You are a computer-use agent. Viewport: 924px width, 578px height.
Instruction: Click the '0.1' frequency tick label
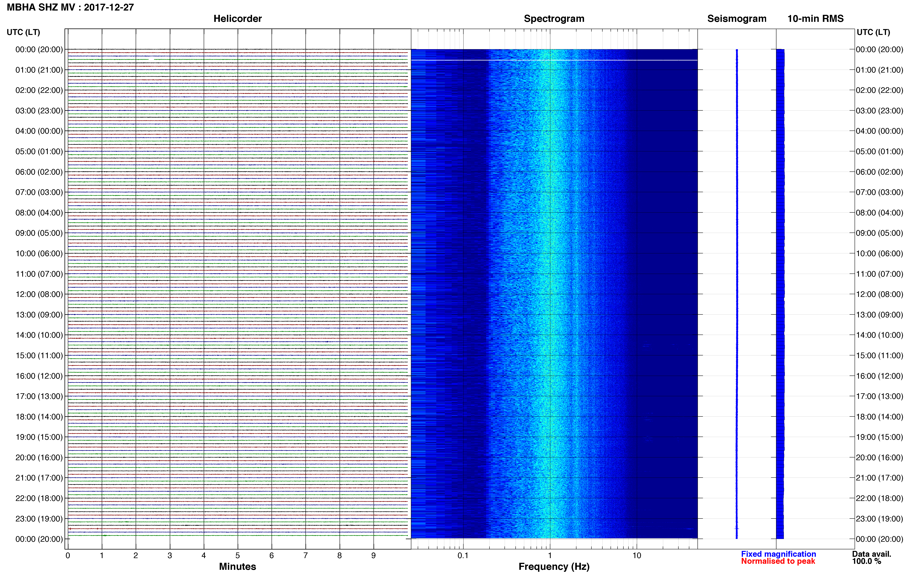pyautogui.click(x=463, y=555)
